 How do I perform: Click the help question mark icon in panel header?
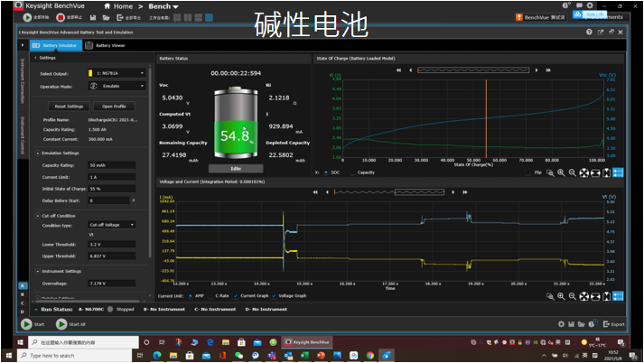(589, 32)
